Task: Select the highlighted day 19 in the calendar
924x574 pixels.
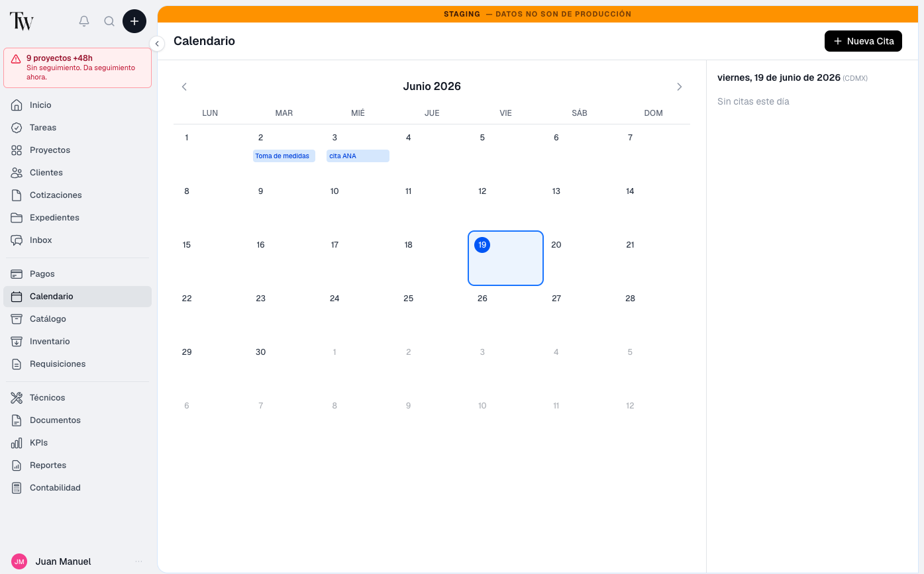Action: click(x=505, y=258)
